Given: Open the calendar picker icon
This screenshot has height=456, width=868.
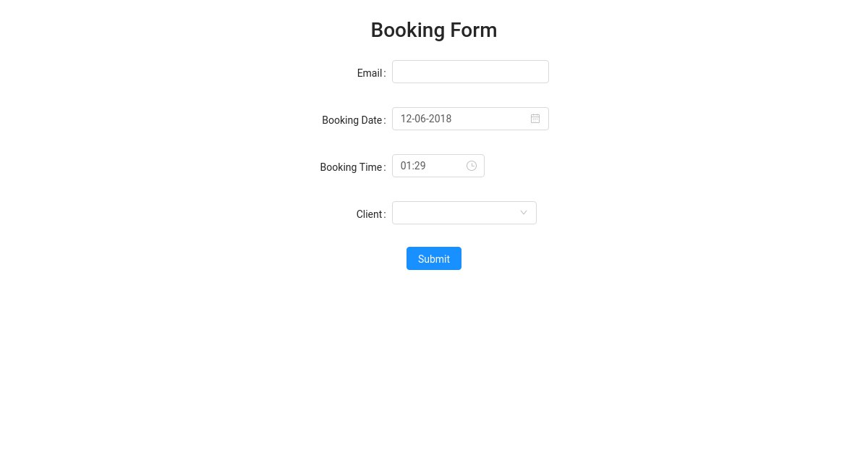Looking at the screenshot, I should coord(535,119).
